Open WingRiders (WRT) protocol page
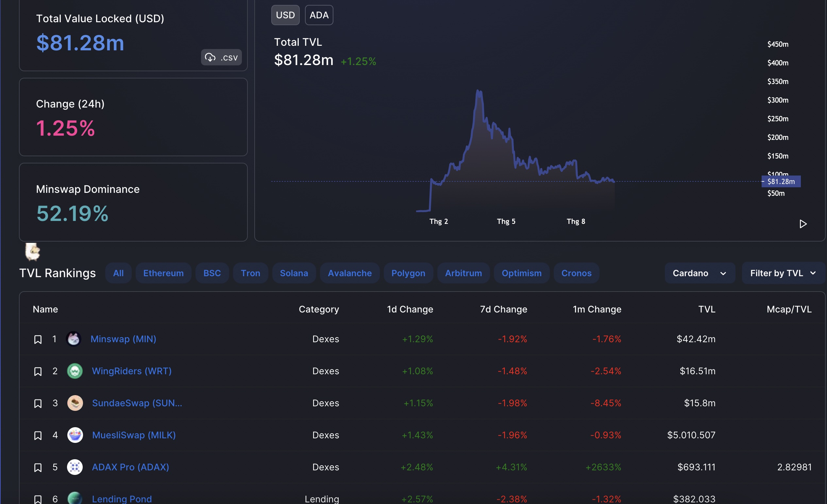This screenshot has width=827, height=504. click(x=131, y=371)
